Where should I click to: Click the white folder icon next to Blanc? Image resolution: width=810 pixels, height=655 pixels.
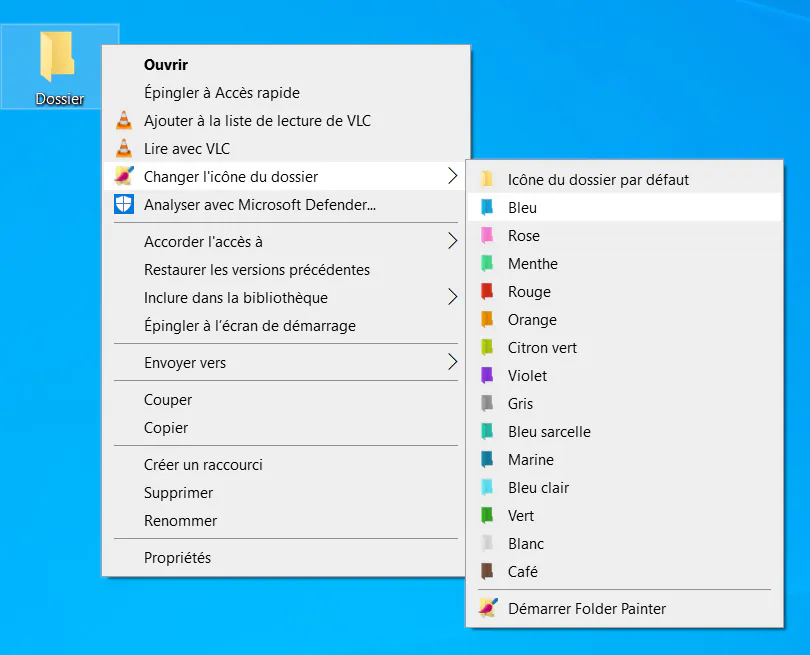click(x=487, y=543)
